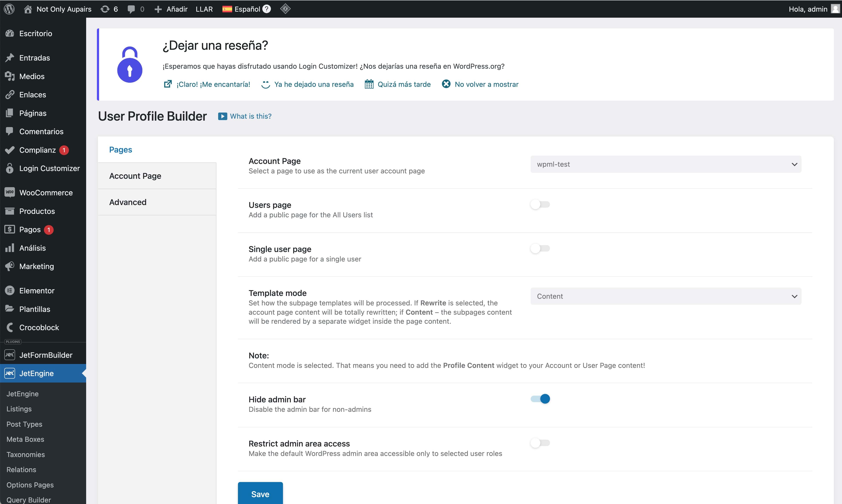Click the diamond-shaped icon in admin bar

click(285, 8)
